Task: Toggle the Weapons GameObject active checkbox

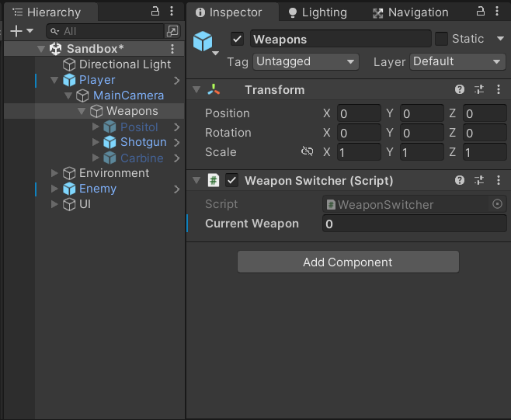Action: click(x=238, y=39)
